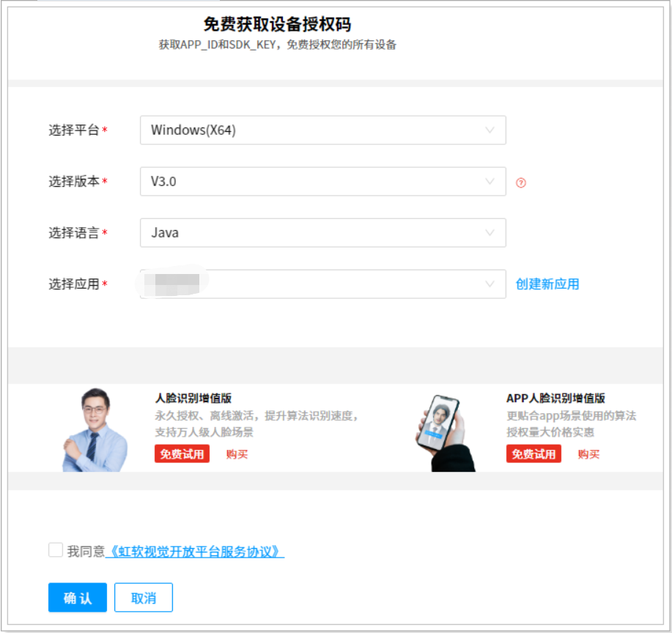672x633 pixels.
Task: Click the question mark help icon beside 选择版本
Action: pyautogui.click(x=520, y=181)
